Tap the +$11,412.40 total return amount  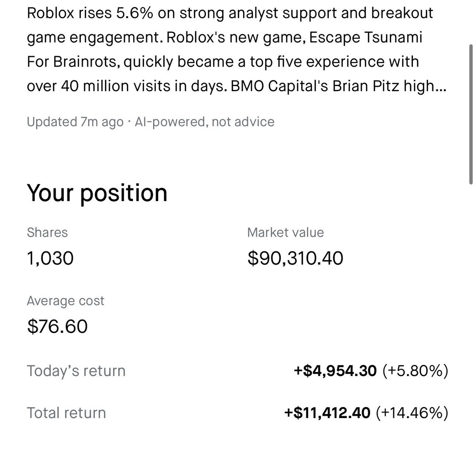327,413
